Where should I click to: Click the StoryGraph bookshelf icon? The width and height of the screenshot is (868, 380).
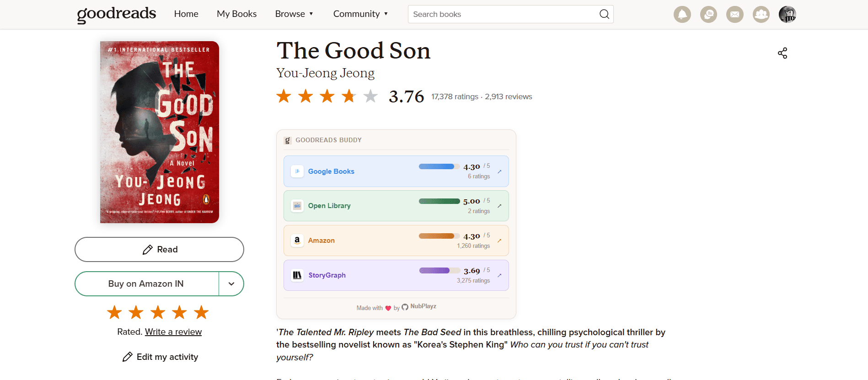pos(297,275)
